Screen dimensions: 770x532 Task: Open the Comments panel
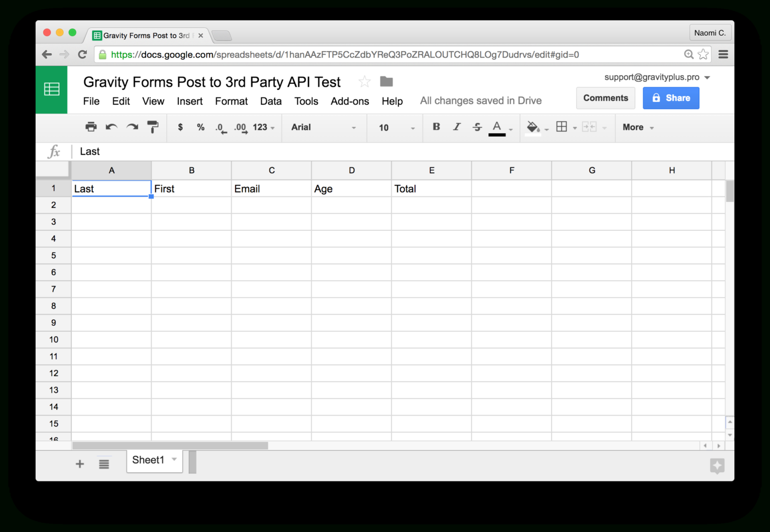pos(605,98)
